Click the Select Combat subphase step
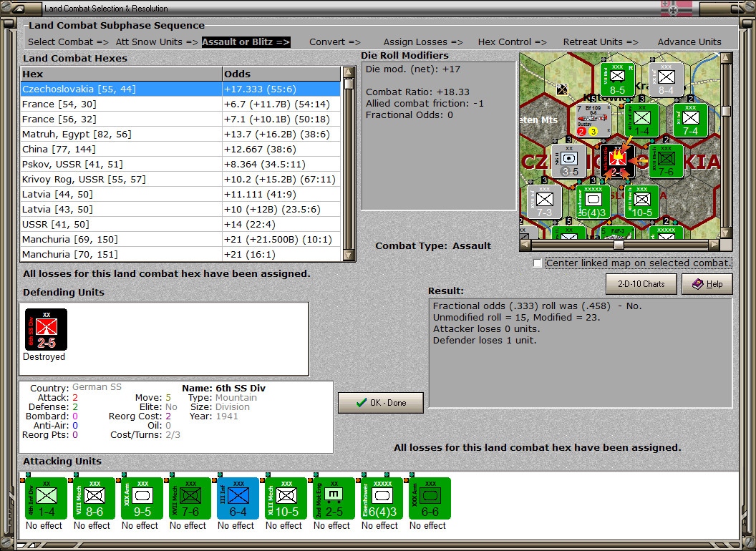Screen dimensions: 756x551 [68, 42]
